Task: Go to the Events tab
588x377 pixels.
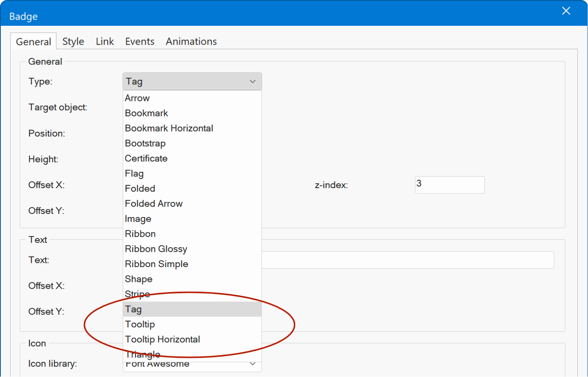Action: (140, 41)
